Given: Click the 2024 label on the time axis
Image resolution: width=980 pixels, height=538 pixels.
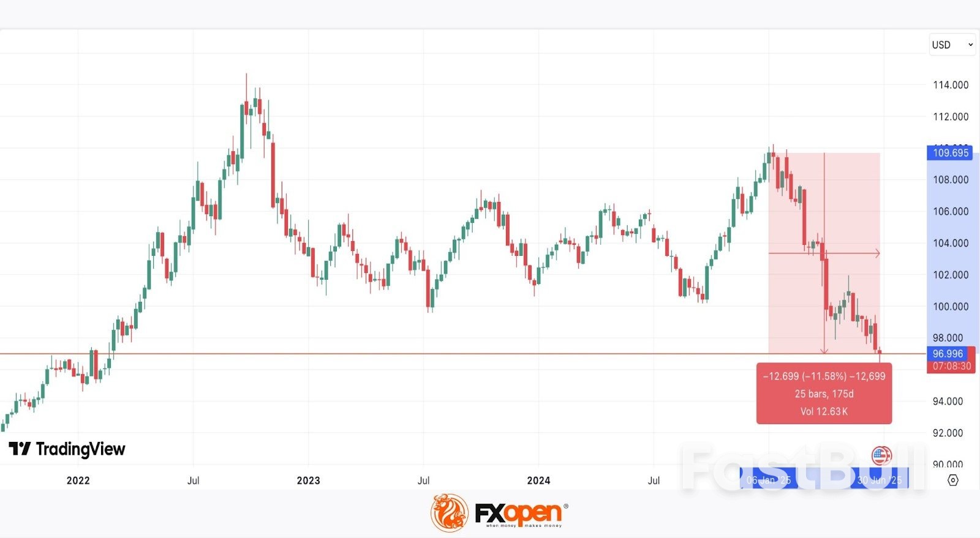Looking at the screenshot, I should (539, 480).
